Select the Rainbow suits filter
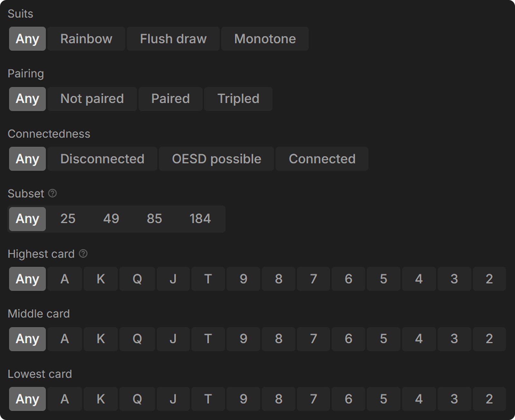 [86, 39]
